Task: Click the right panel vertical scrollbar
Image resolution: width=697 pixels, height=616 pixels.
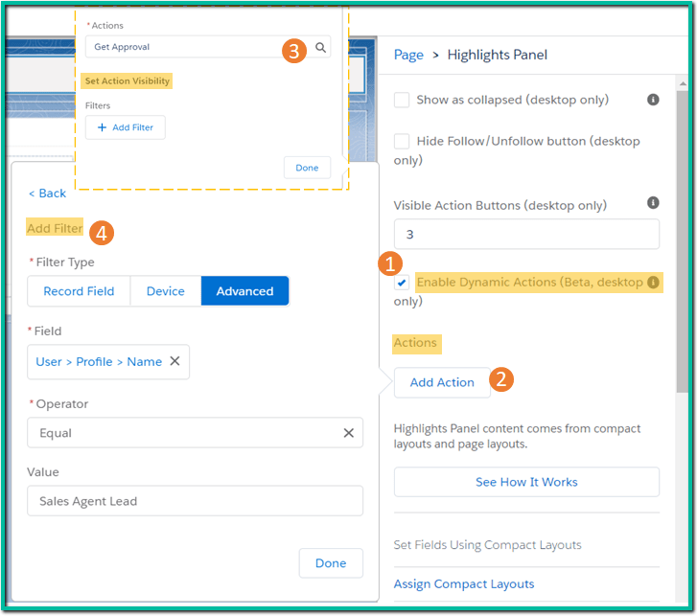Action: (x=682, y=240)
